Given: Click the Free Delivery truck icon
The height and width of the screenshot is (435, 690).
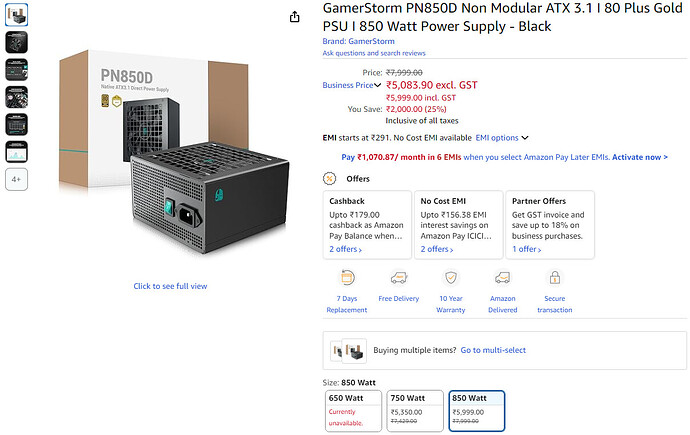Looking at the screenshot, I should [x=399, y=278].
